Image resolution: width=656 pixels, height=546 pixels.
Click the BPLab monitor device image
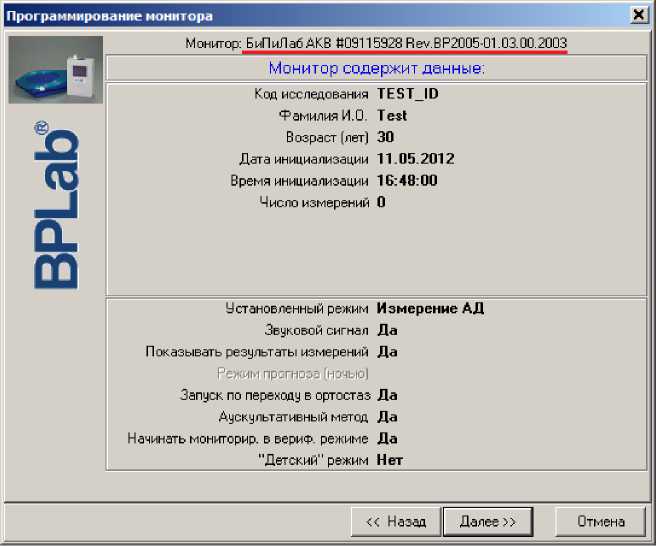[56, 70]
